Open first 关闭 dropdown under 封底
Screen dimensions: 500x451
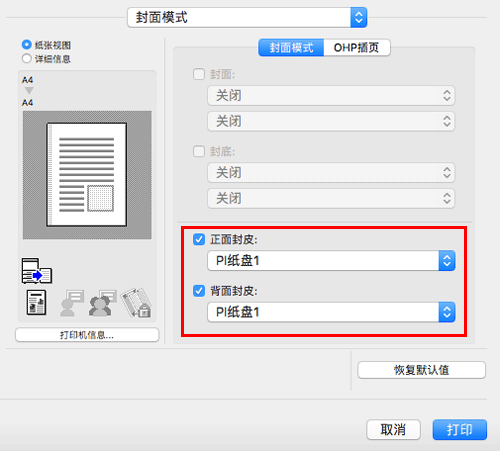tap(331, 173)
